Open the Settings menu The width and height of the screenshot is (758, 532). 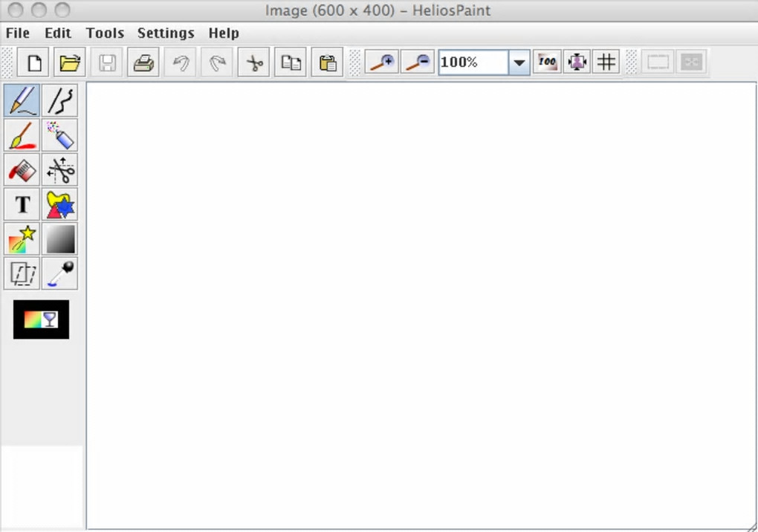pos(166,33)
